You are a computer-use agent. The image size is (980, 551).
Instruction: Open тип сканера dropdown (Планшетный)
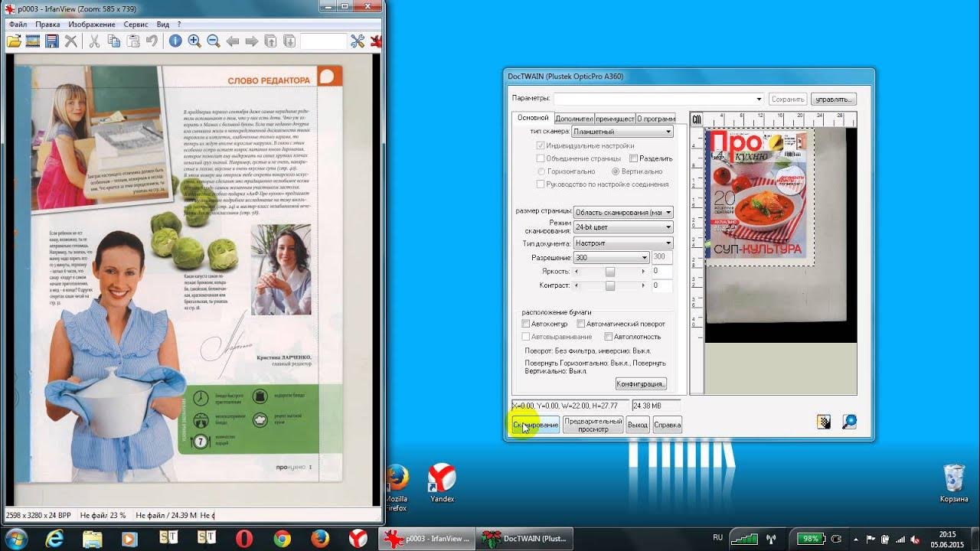pos(622,132)
